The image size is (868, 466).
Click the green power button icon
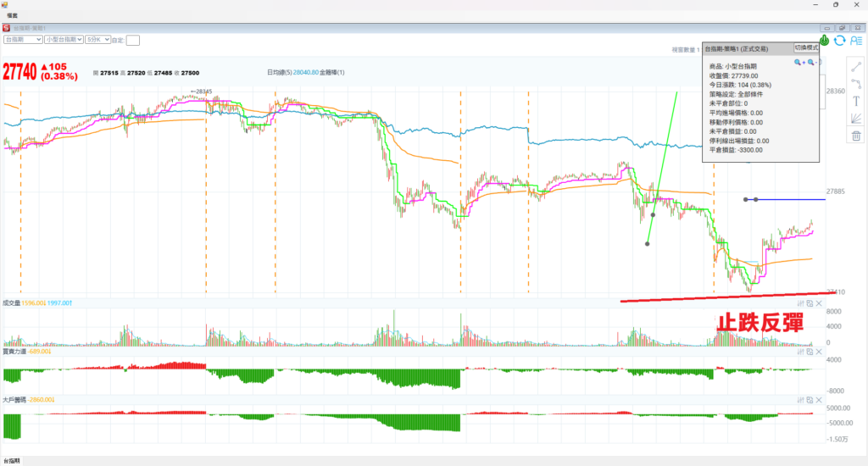(x=824, y=40)
